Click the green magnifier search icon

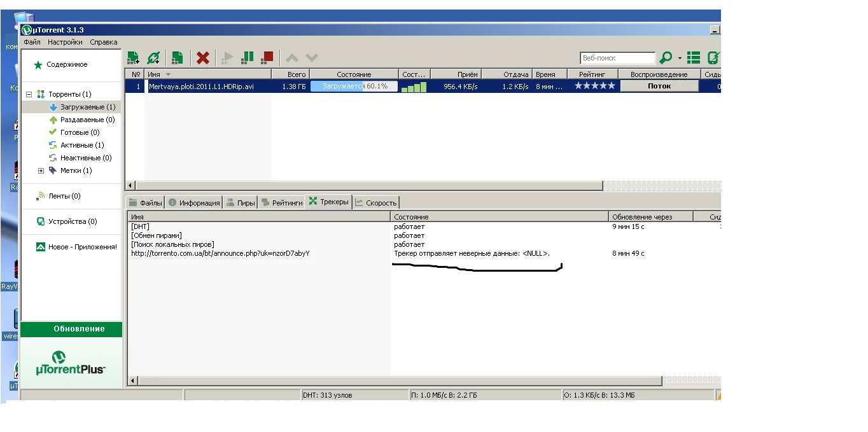point(666,58)
